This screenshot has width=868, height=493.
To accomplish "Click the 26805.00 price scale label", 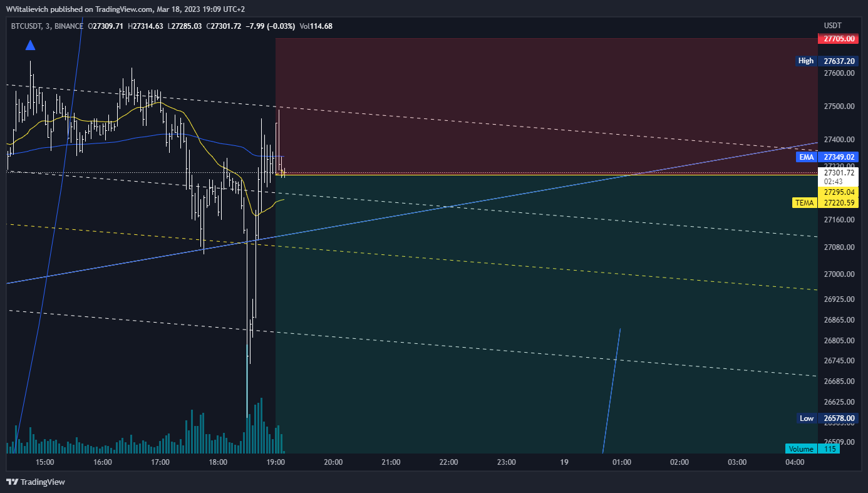I will (x=839, y=341).
